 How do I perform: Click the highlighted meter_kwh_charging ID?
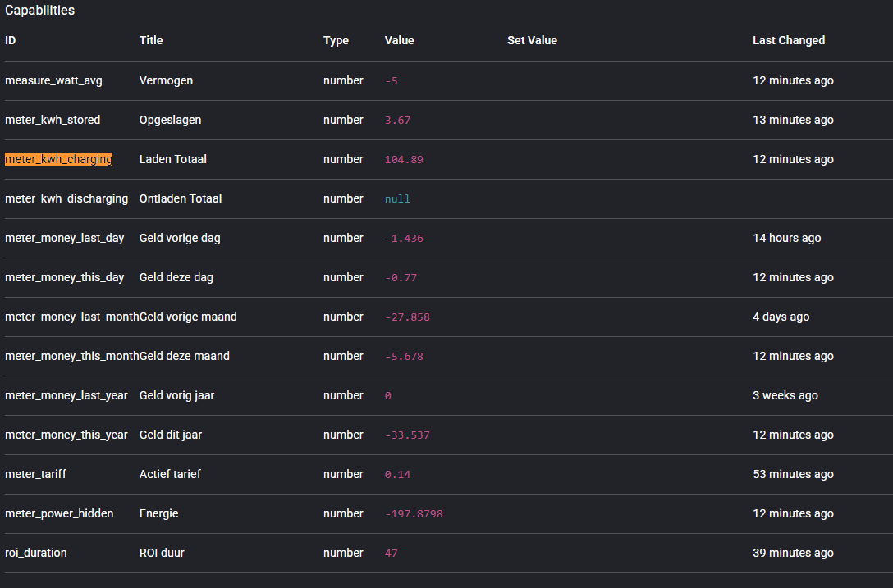pos(58,159)
